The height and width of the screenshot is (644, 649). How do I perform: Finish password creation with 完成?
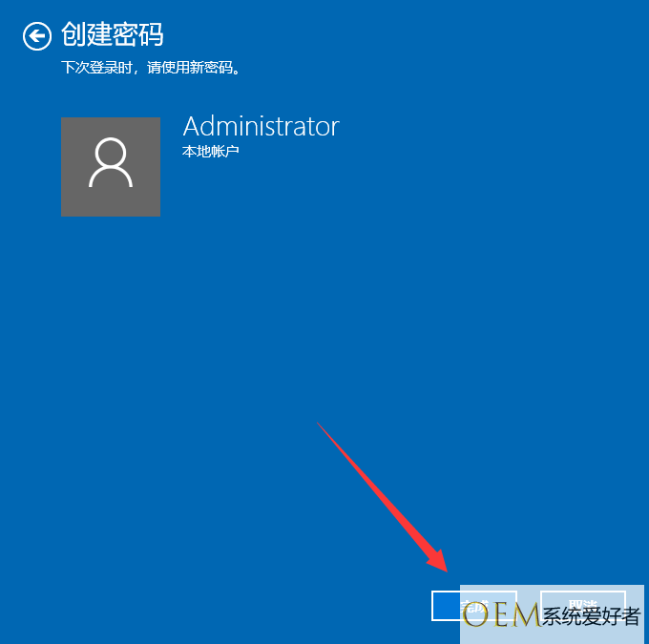(x=474, y=606)
